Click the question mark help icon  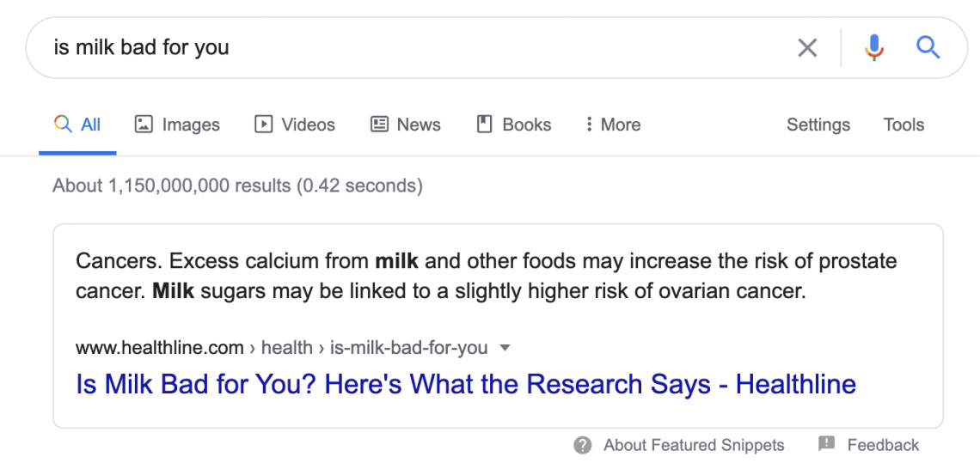(583, 445)
